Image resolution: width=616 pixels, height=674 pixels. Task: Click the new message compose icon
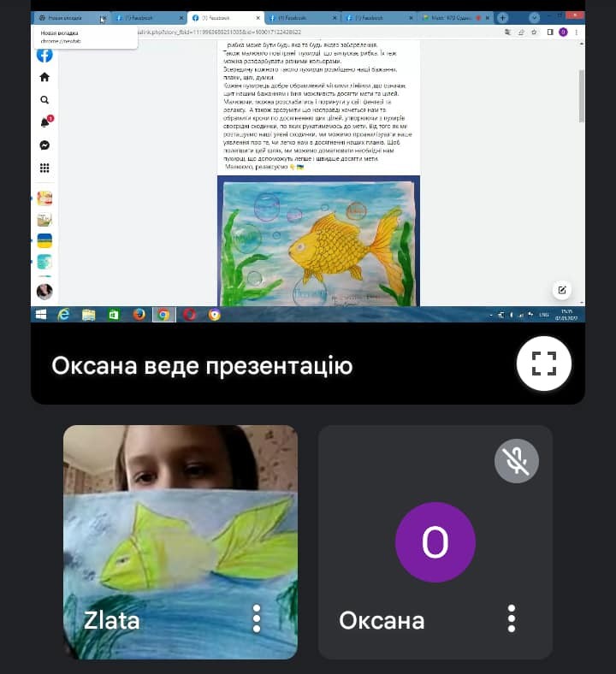click(562, 290)
